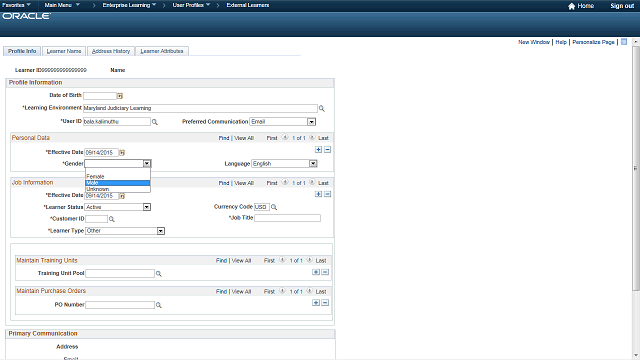Viewport: 640px width, 360px height.
Task: Click PO Number lookup magnifier
Action: pos(159,305)
